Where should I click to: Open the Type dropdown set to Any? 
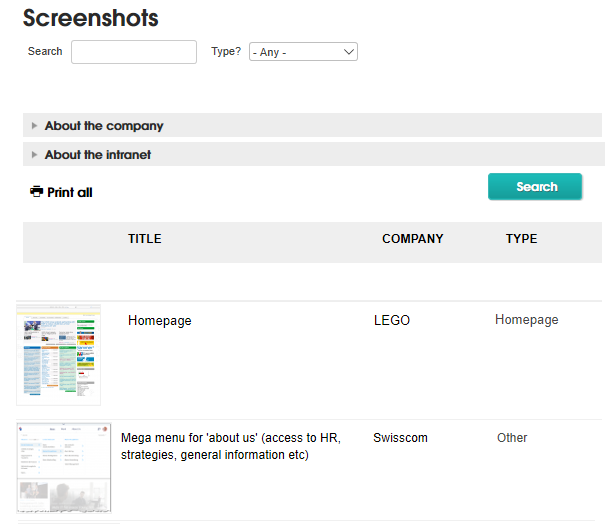pos(303,52)
